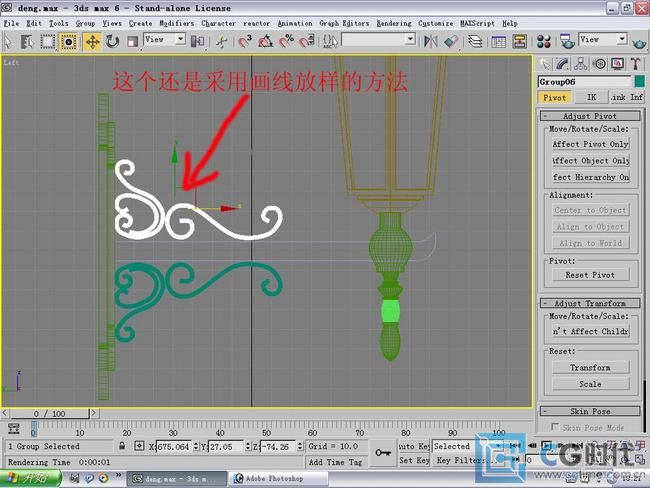The width and height of the screenshot is (650, 488).
Task: Toggle the Window/Crossing selection button
Action: click(x=68, y=41)
